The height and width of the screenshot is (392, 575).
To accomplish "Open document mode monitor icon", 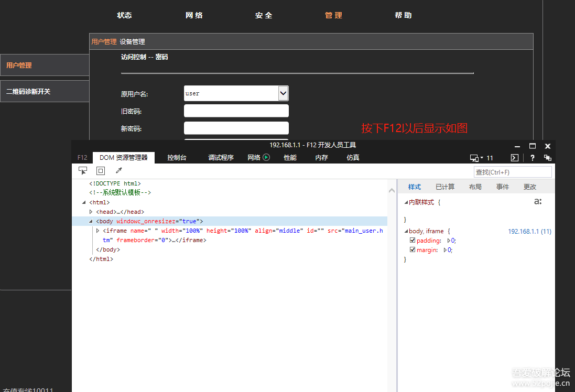I will pyautogui.click(x=474, y=158).
